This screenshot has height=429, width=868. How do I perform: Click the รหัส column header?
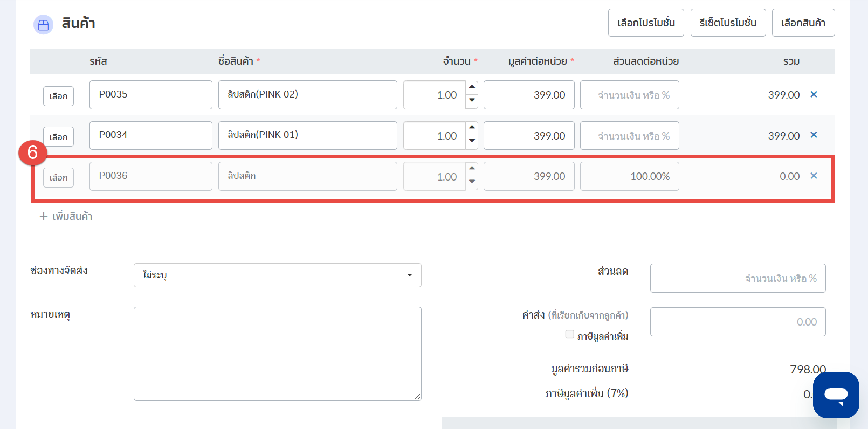pyautogui.click(x=98, y=61)
